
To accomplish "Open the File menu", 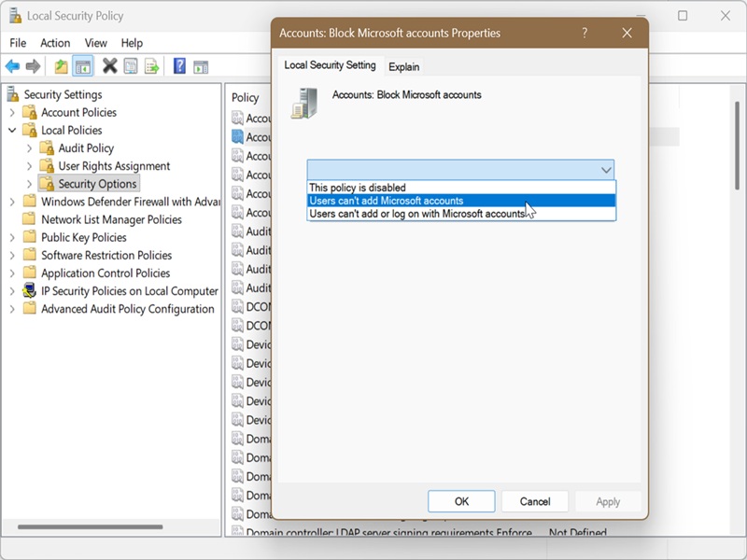I will click(x=18, y=43).
